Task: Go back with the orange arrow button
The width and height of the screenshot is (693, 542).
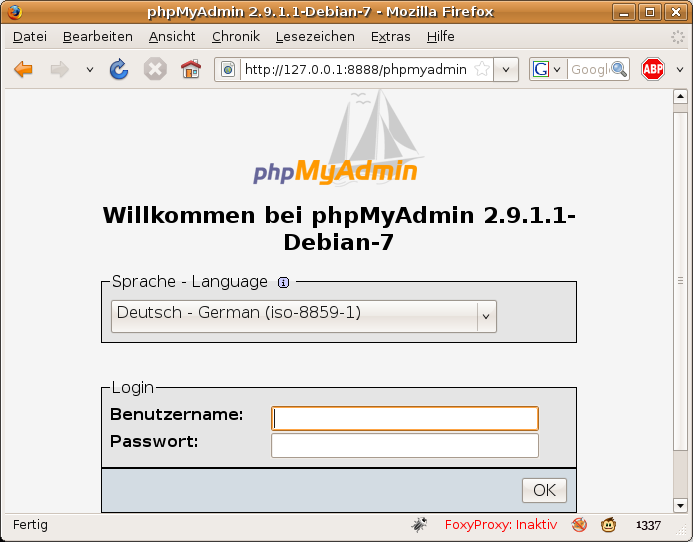Action: pos(23,69)
